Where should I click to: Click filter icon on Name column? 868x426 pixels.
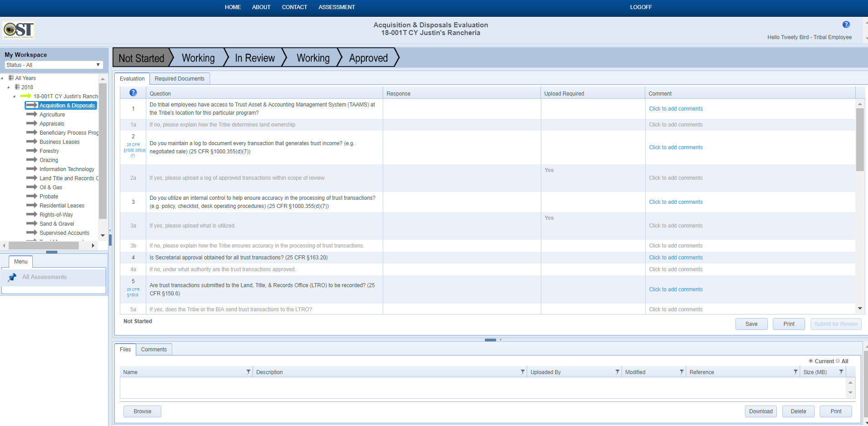coord(248,372)
